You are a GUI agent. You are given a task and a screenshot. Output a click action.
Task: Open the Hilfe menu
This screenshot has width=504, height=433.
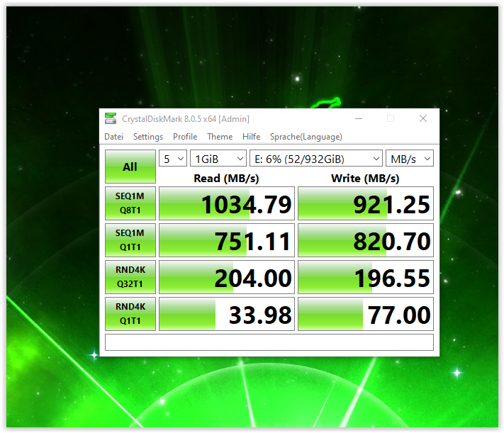pyautogui.click(x=252, y=137)
